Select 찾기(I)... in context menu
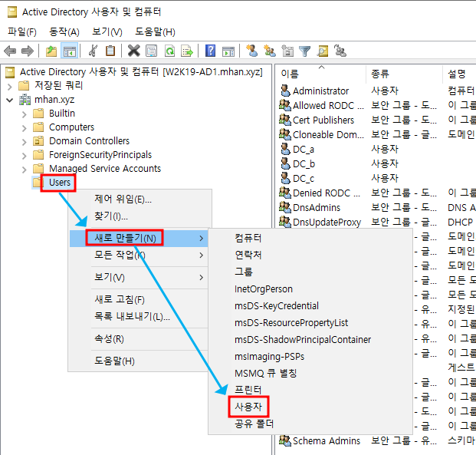This screenshot has height=455, width=476. [x=140, y=216]
